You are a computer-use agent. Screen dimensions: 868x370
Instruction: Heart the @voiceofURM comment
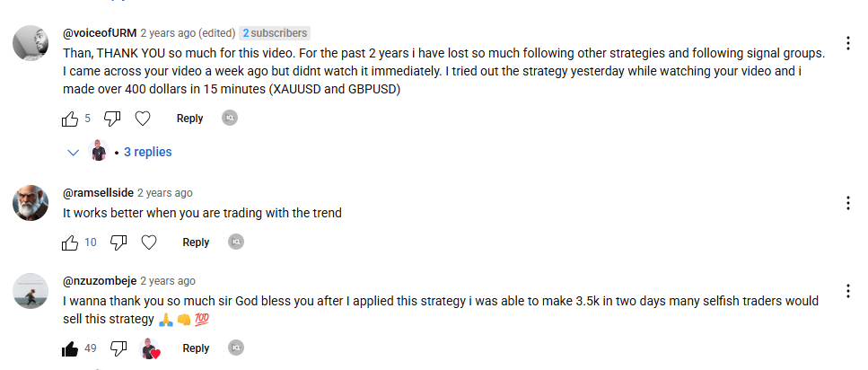(143, 119)
